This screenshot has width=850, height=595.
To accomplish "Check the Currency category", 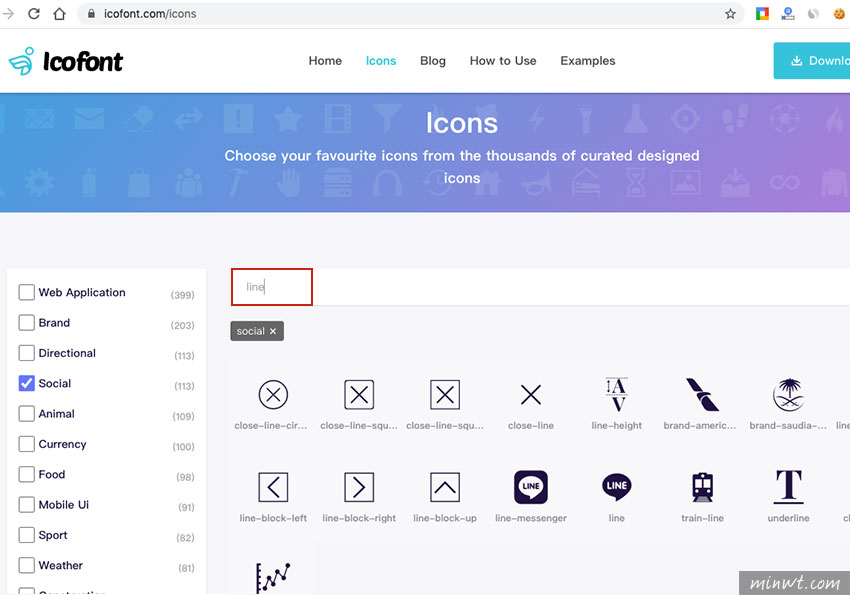I will (x=27, y=444).
